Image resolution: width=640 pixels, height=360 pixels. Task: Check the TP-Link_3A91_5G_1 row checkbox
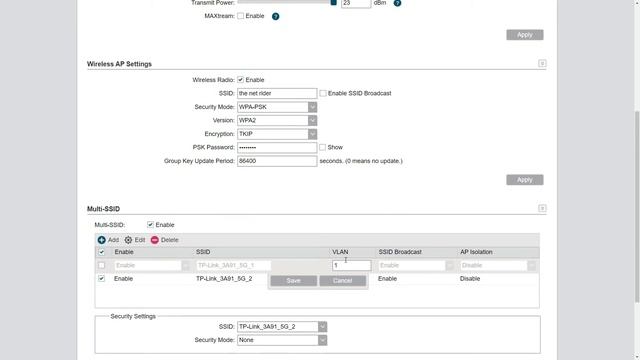click(x=102, y=265)
